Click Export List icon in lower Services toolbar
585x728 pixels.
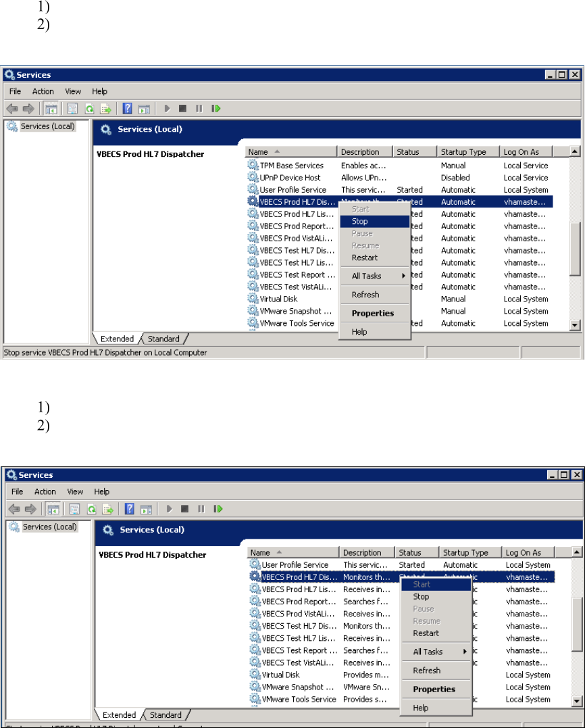pos(108,509)
